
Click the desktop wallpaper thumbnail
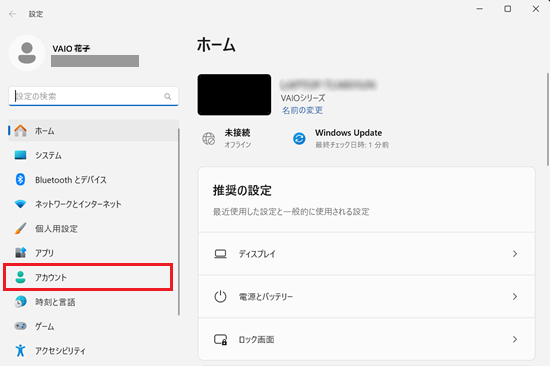(x=234, y=94)
